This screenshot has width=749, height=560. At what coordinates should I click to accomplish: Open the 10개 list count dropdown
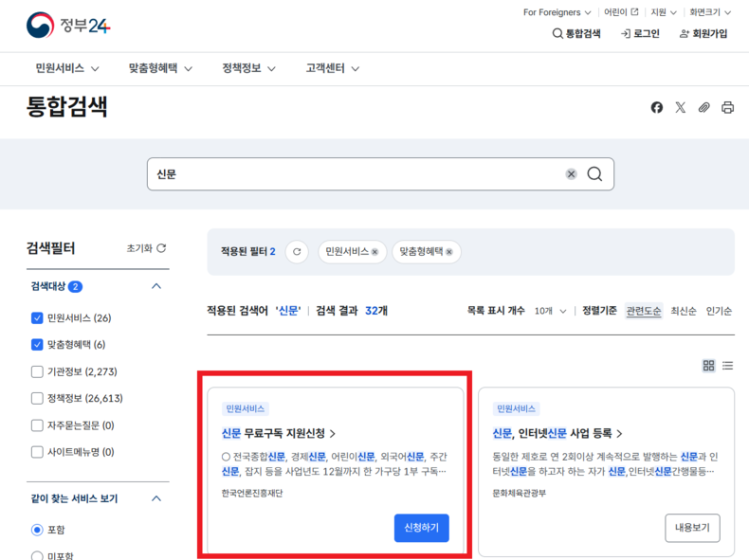[550, 311]
